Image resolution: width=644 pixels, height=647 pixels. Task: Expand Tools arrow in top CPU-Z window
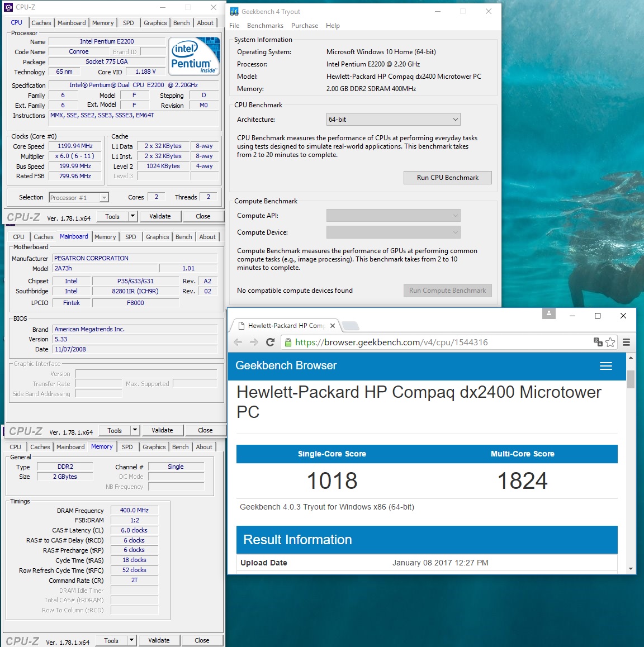(x=132, y=216)
